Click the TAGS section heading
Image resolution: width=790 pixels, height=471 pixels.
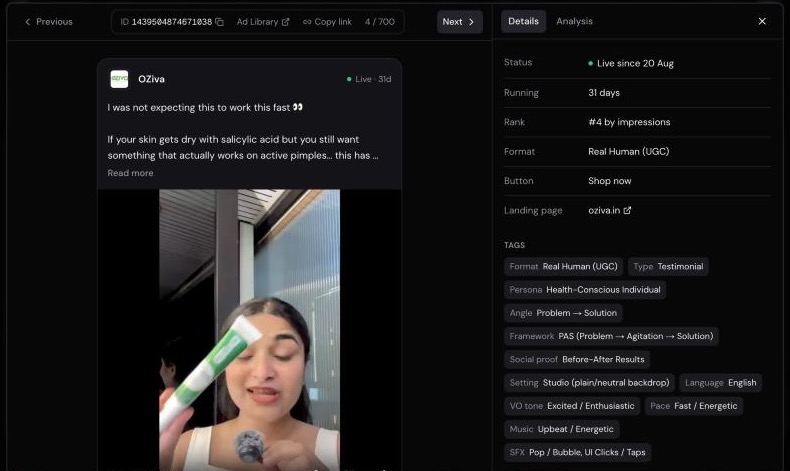click(514, 245)
